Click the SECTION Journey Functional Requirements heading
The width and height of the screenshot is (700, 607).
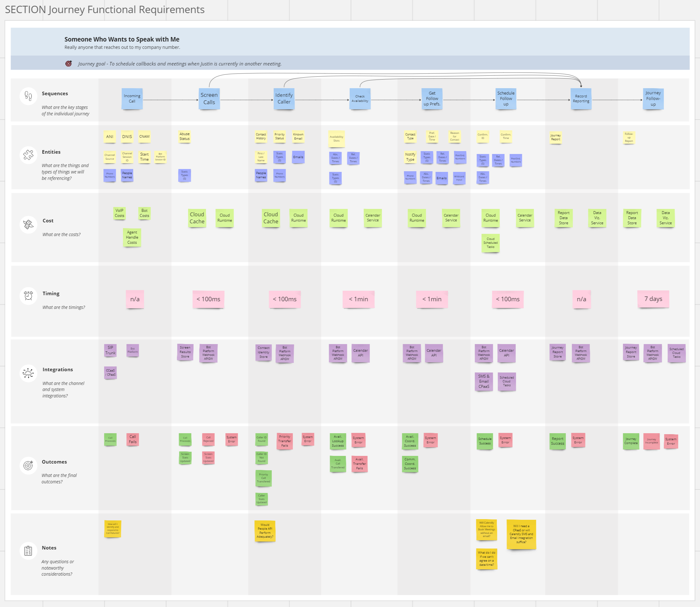105,10
